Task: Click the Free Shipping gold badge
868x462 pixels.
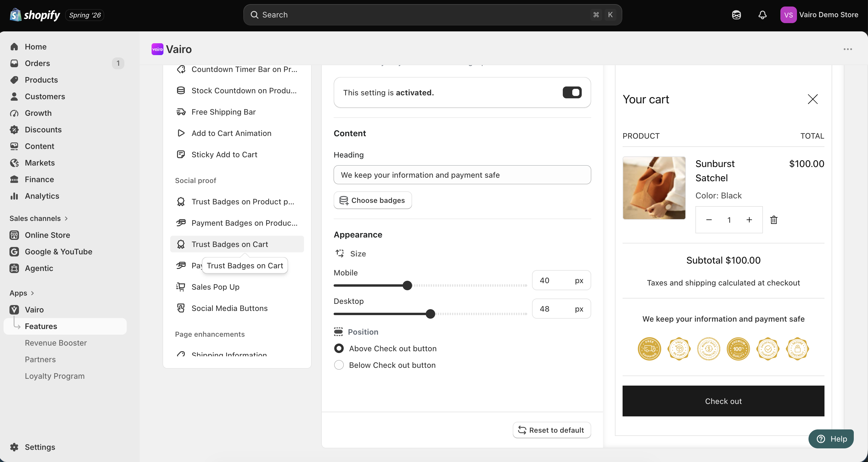Action: pos(649,349)
